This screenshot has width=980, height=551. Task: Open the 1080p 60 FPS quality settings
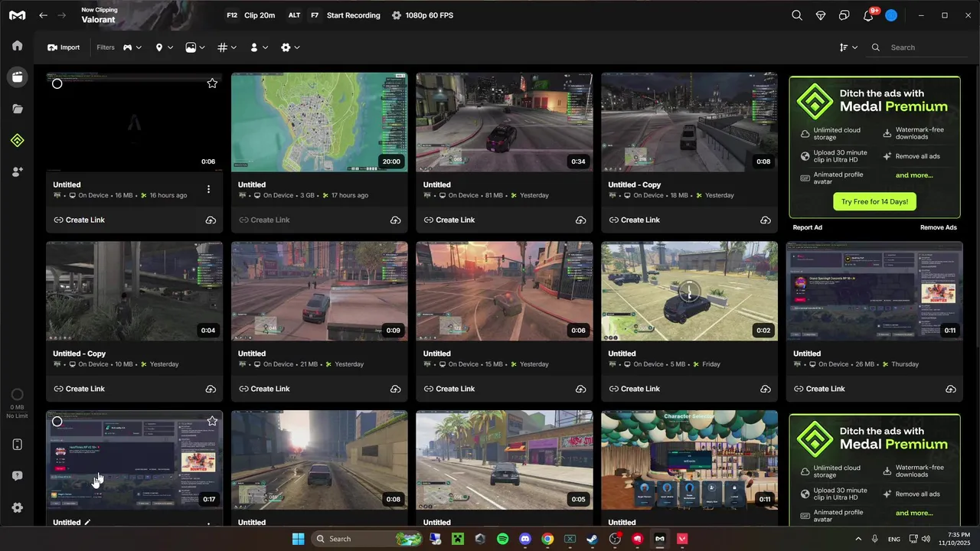tap(423, 15)
